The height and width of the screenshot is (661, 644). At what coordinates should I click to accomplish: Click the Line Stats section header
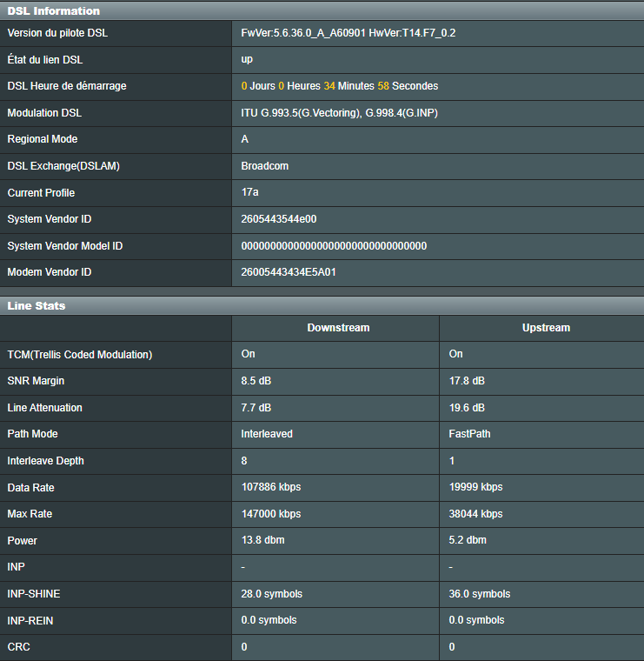point(37,305)
